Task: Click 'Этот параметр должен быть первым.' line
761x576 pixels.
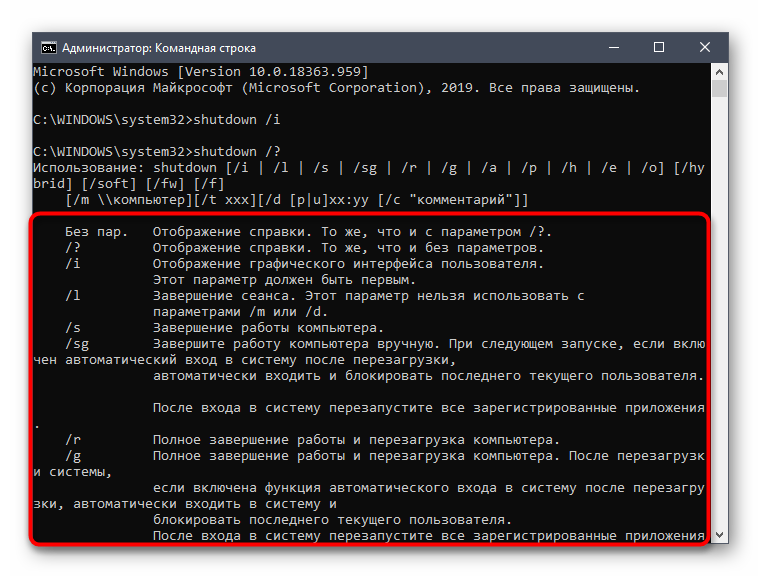Action: pos(284,280)
